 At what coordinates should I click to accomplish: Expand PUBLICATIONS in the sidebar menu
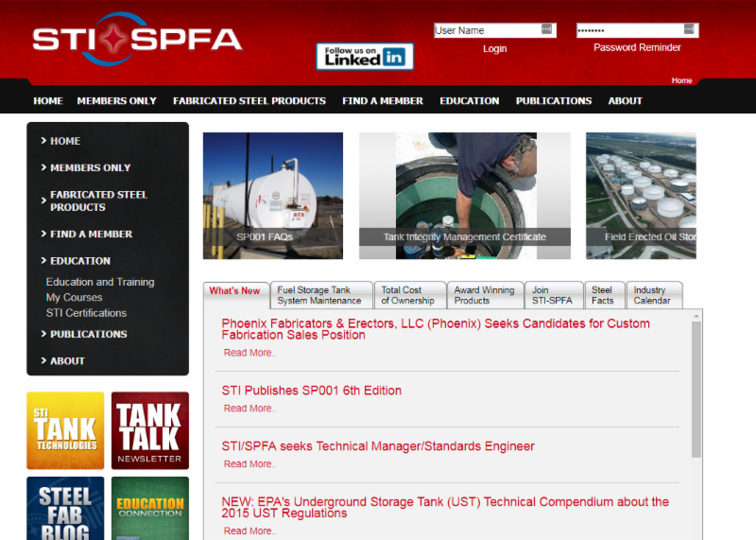(x=84, y=335)
